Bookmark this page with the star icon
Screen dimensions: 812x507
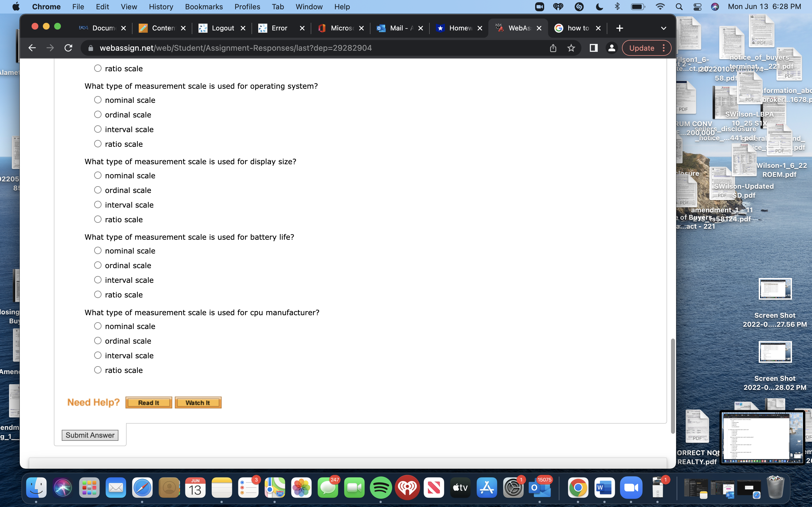(x=571, y=48)
